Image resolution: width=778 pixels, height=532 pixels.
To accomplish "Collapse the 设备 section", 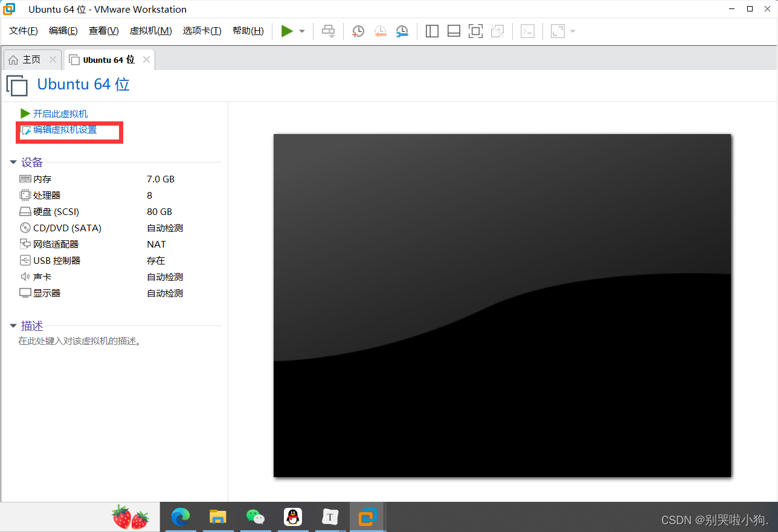I will coord(13,162).
